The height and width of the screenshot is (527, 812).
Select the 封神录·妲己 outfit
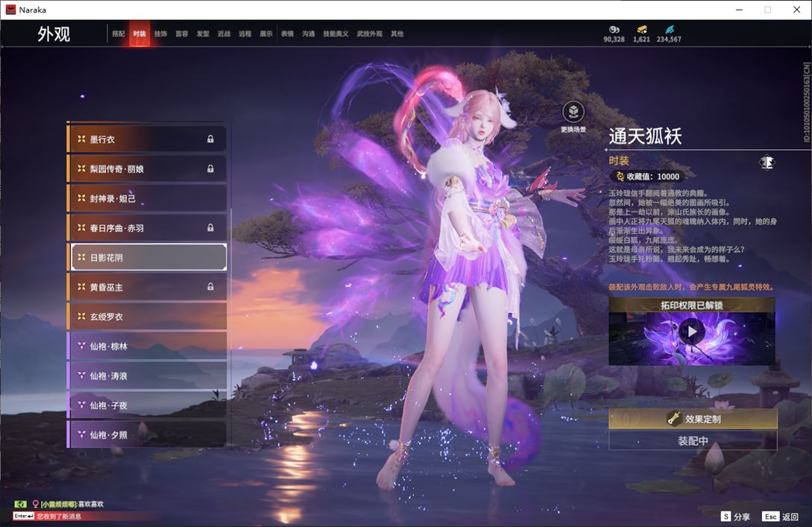click(x=147, y=198)
